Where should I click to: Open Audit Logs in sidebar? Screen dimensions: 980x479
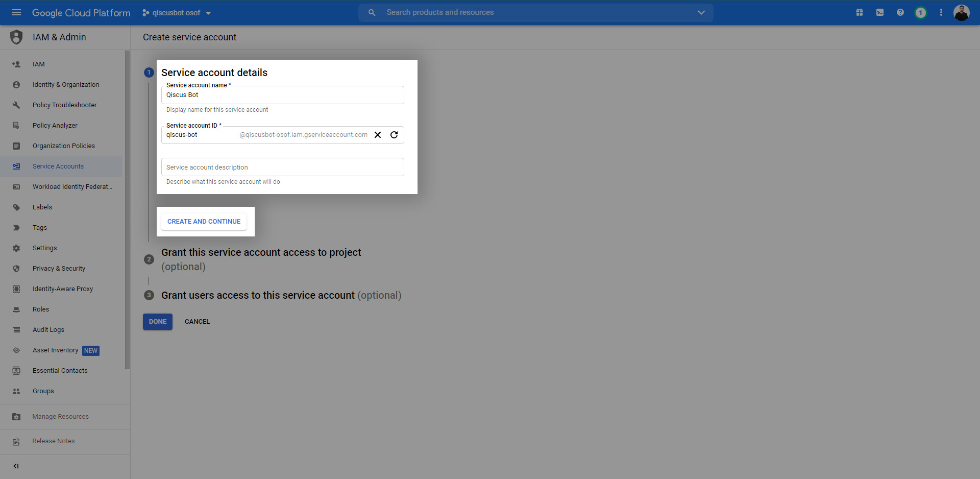[48, 330]
